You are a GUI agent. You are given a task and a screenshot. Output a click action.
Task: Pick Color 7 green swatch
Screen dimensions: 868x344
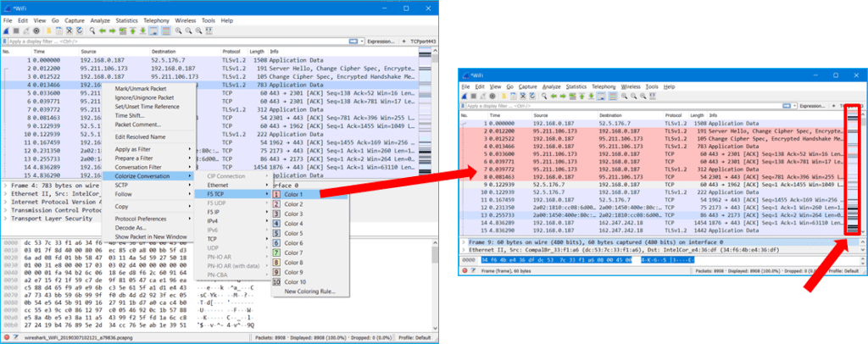pyautogui.click(x=277, y=252)
